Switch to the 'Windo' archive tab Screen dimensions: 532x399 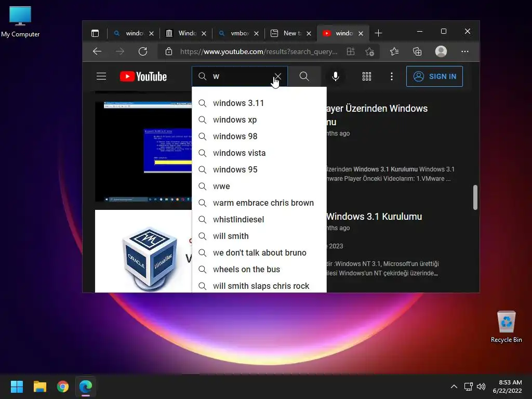pos(185,33)
